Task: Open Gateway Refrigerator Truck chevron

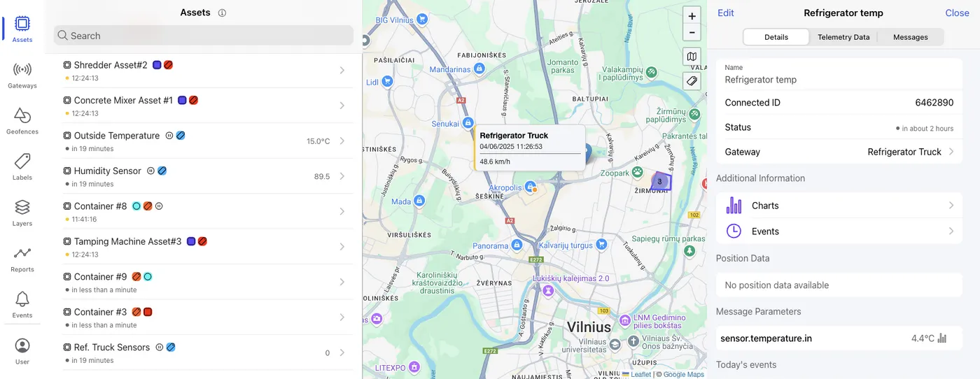Action: click(x=951, y=152)
